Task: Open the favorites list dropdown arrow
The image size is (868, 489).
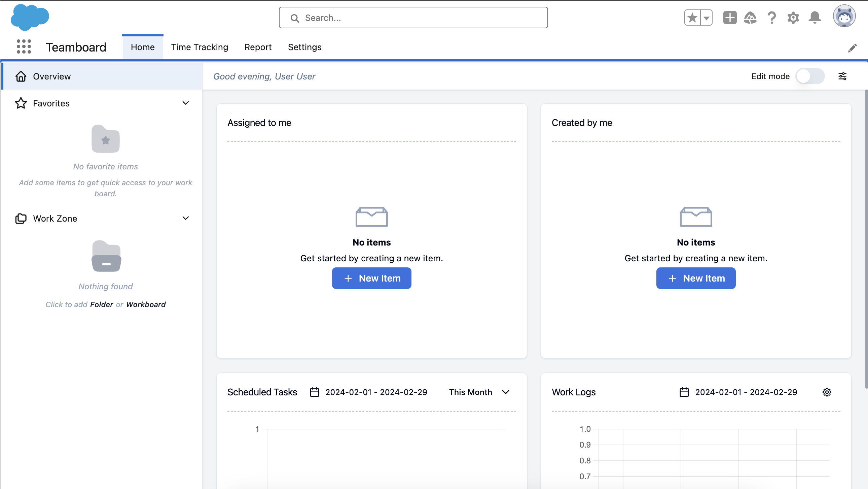Action: [707, 18]
